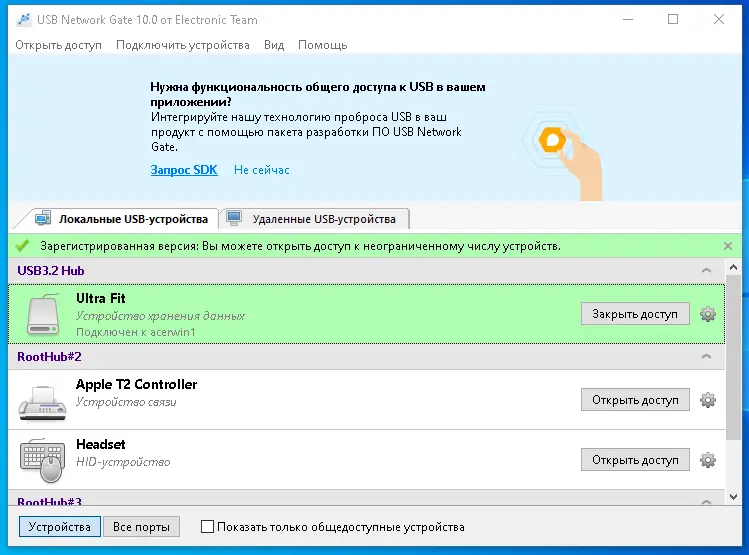This screenshot has height=555, width=749.
Task: Open the Помощь menu
Action: [322, 45]
